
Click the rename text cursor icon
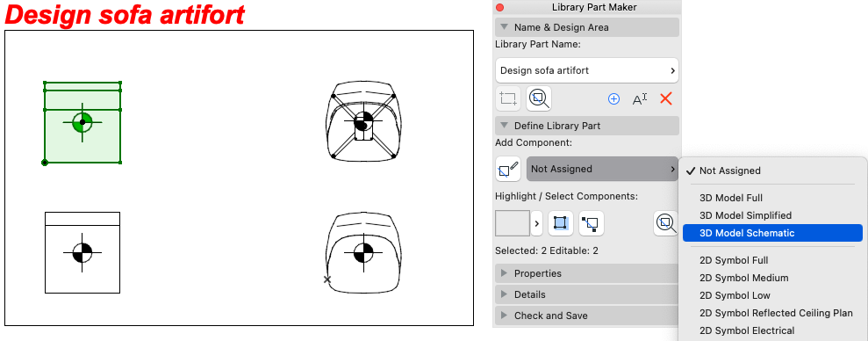click(x=640, y=98)
